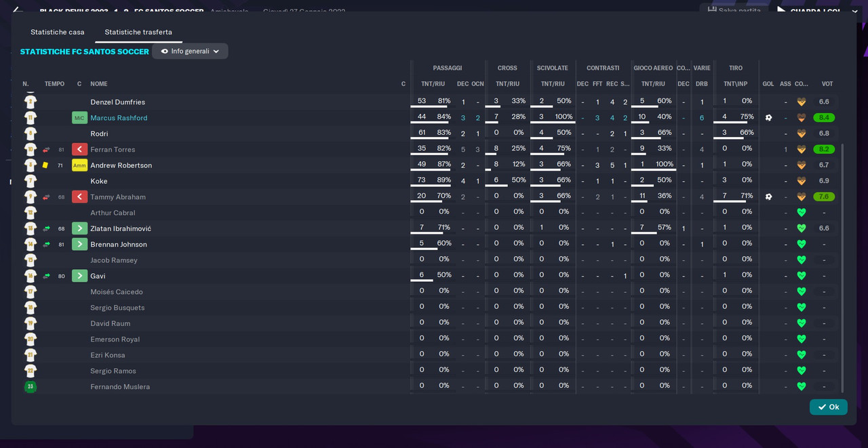Click the vertical scrollbar of the stats table
The image size is (868, 448).
coord(843,268)
